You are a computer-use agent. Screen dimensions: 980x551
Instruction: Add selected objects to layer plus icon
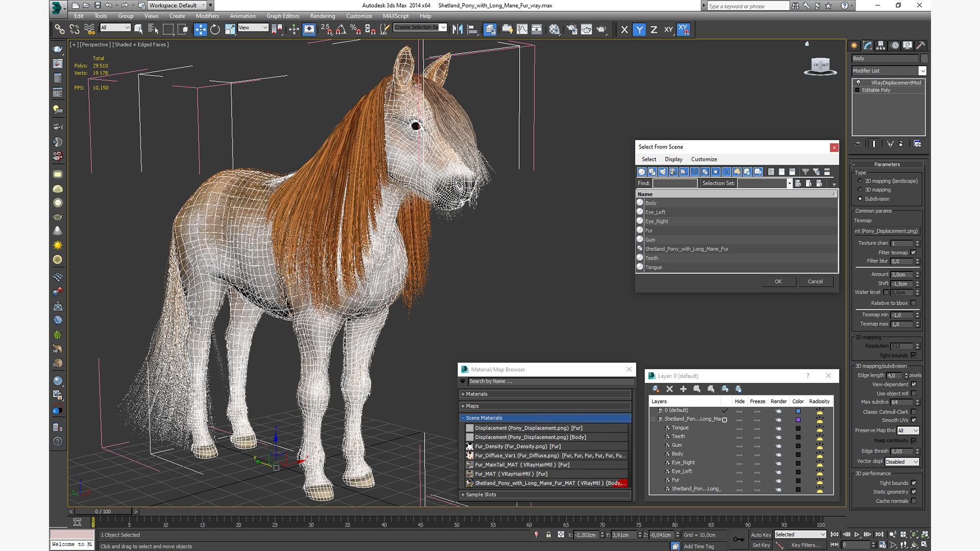pos(683,389)
